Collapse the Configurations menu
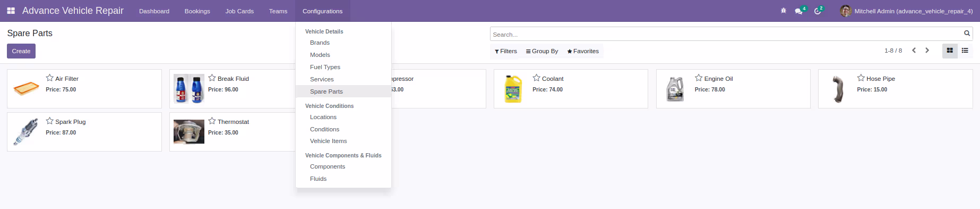The width and height of the screenshot is (980, 209). point(322,11)
